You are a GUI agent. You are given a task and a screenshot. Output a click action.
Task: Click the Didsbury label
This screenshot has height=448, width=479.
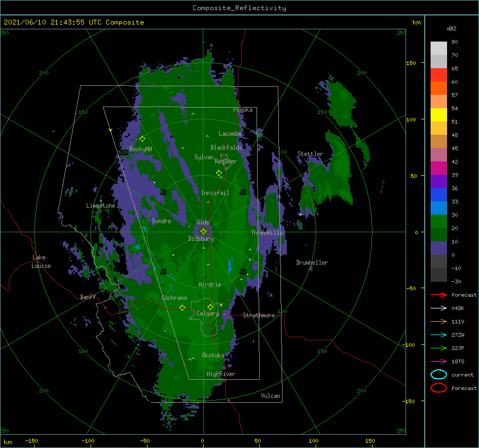(x=201, y=239)
